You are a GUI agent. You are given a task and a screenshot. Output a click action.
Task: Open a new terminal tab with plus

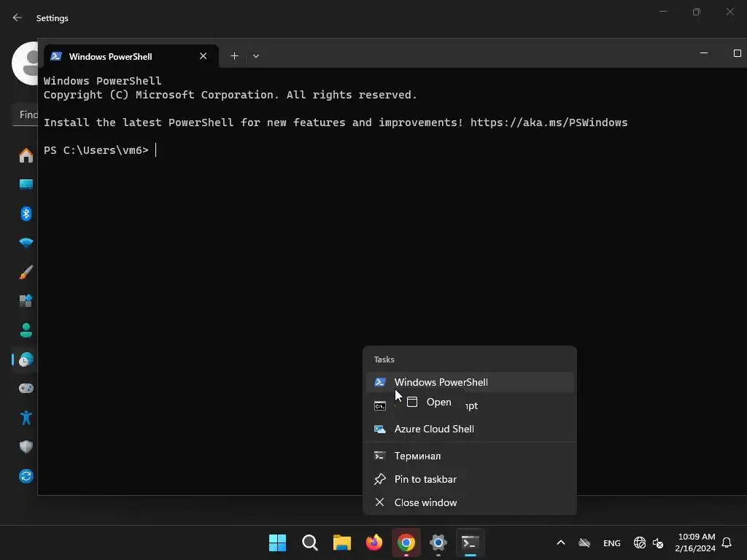[234, 55]
